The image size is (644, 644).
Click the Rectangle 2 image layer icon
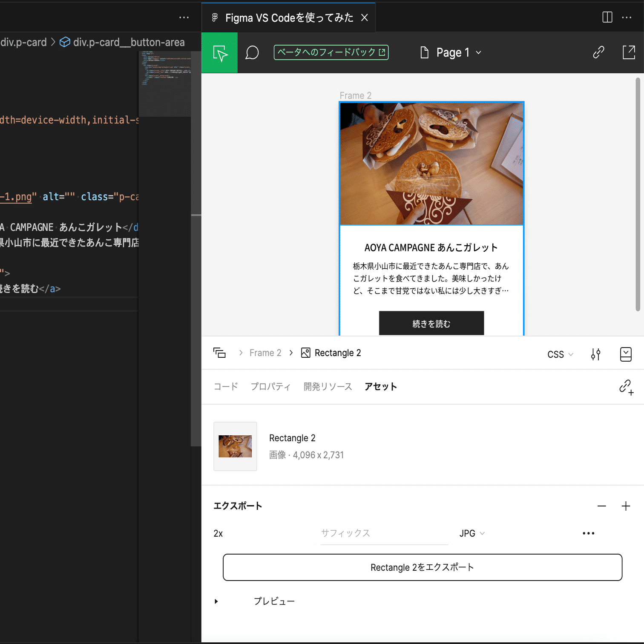[x=305, y=353]
